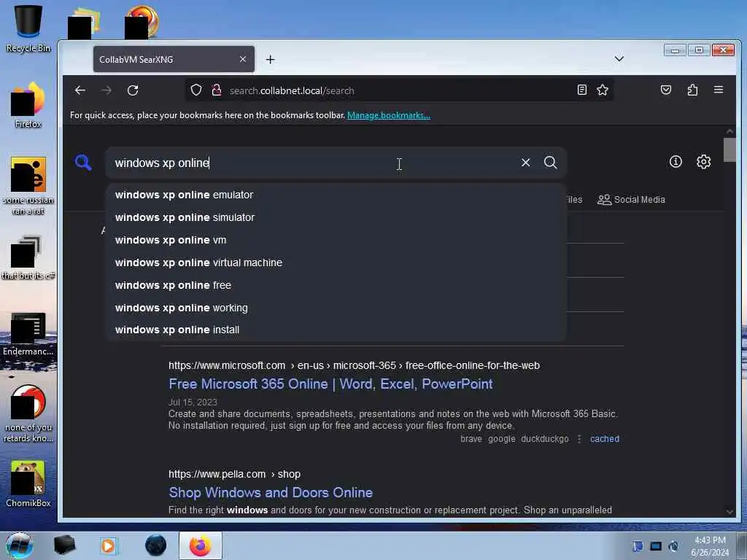747x560 pixels.
Task: Open the Firefox desktop shortcut
Action: pos(28,105)
